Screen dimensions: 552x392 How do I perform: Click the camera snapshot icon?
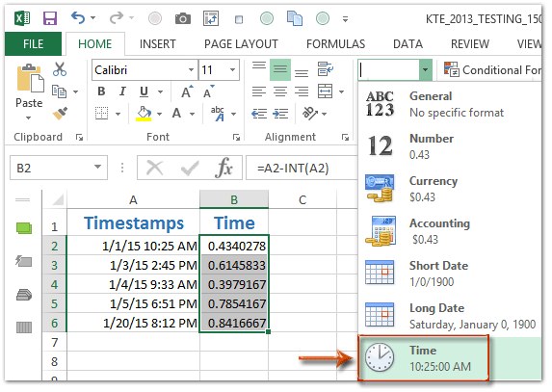coord(183,18)
